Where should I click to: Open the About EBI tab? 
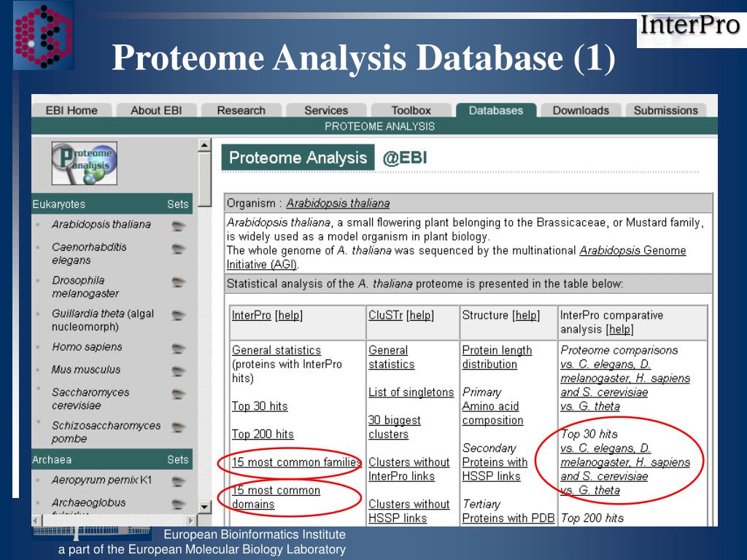(x=156, y=111)
